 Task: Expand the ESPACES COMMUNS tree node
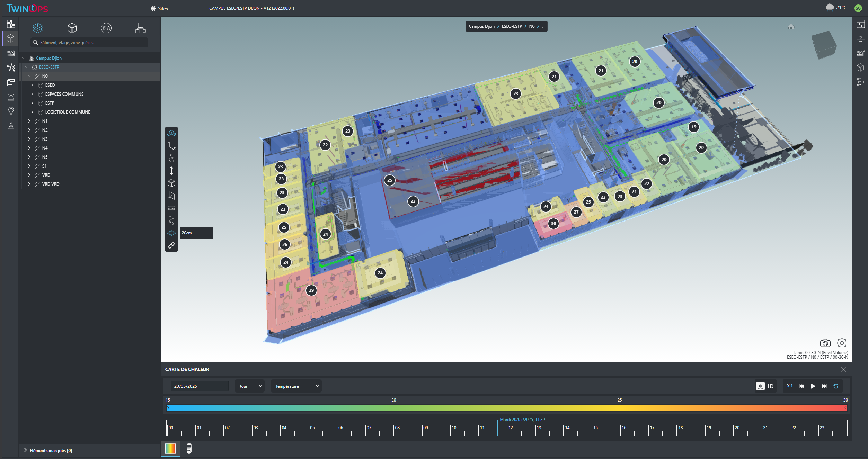click(32, 94)
